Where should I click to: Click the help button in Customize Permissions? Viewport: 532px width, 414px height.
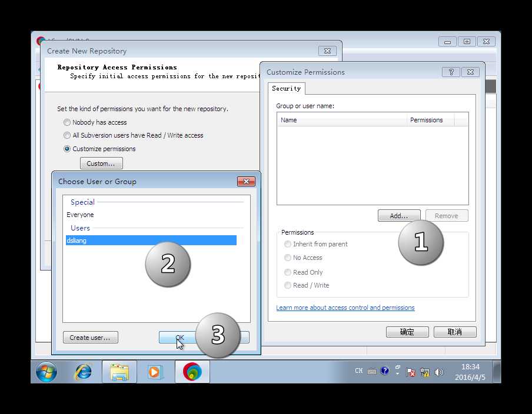[x=451, y=72]
